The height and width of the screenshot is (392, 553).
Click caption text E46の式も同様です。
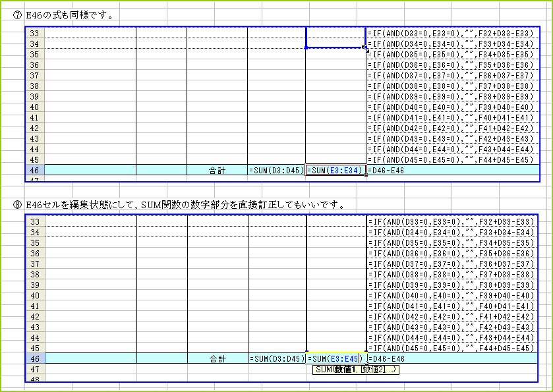(x=69, y=15)
